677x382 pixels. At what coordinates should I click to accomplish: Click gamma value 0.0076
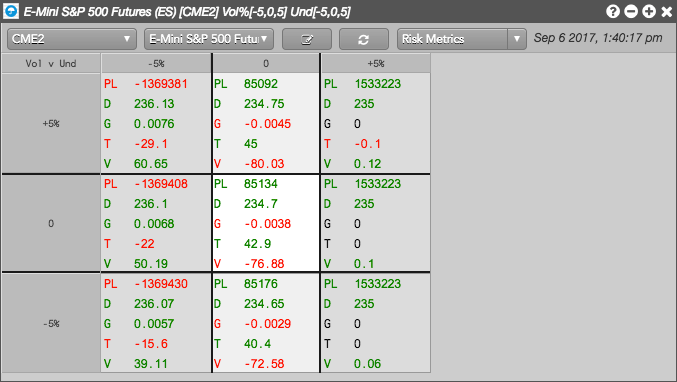point(154,124)
